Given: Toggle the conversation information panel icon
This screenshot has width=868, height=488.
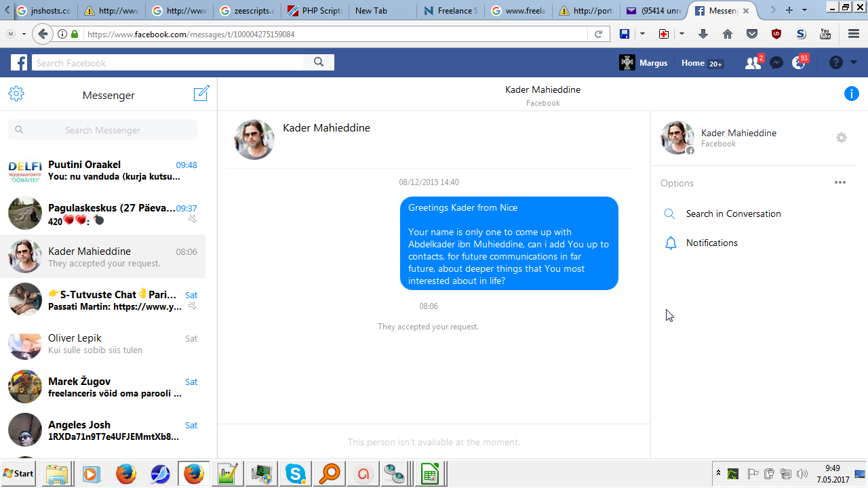Looking at the screenshot, I should pos(852,94).
